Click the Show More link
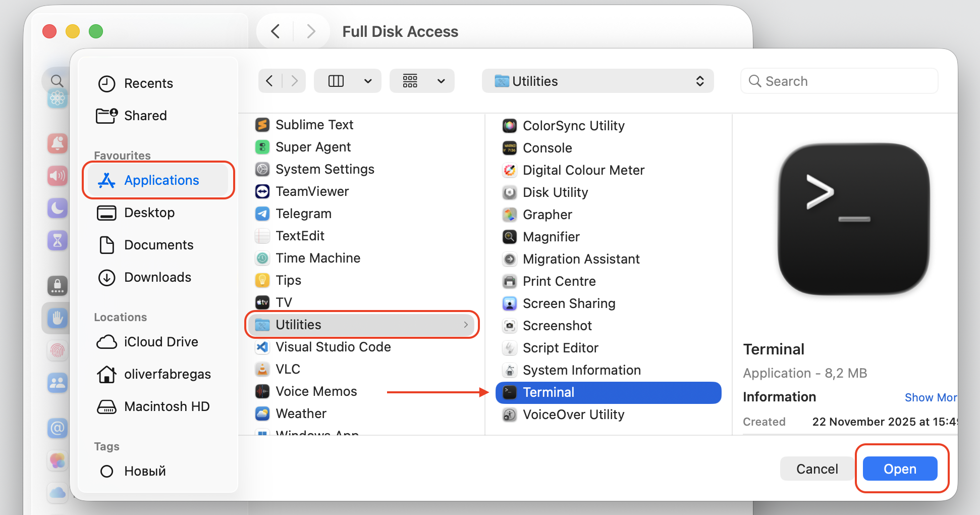Image resolution: width=980 pixels, height=515 pixels. point(931,397)
